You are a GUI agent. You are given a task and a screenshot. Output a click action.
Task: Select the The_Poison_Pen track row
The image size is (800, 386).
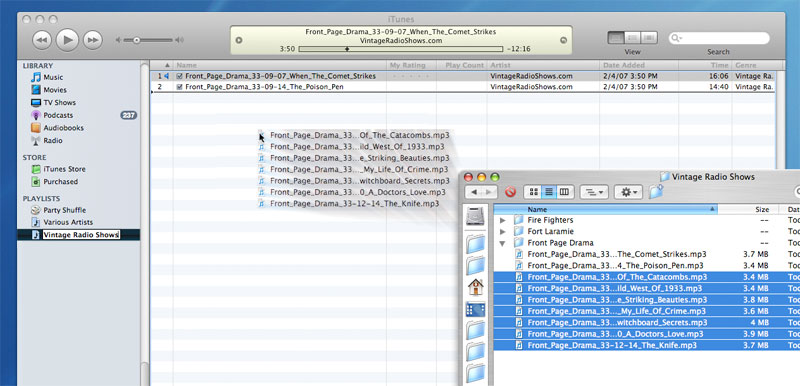[x=463, y=87]
